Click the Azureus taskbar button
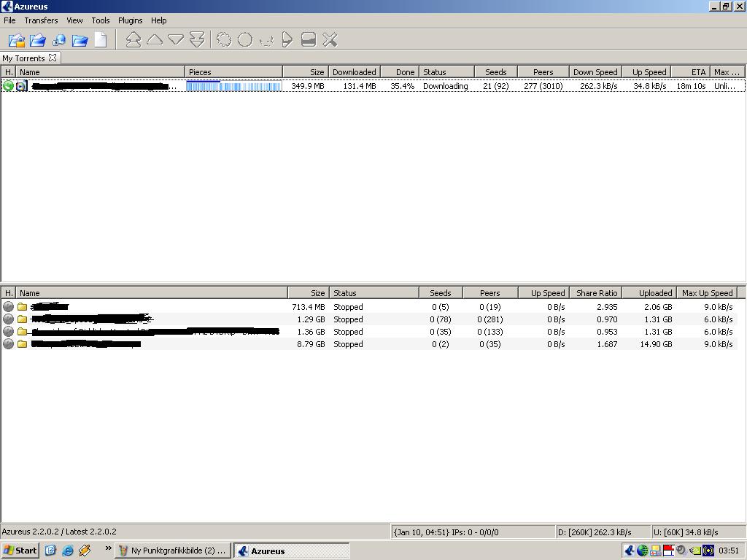The width and height of the screenshot is (747, 560). click(292, 551)
